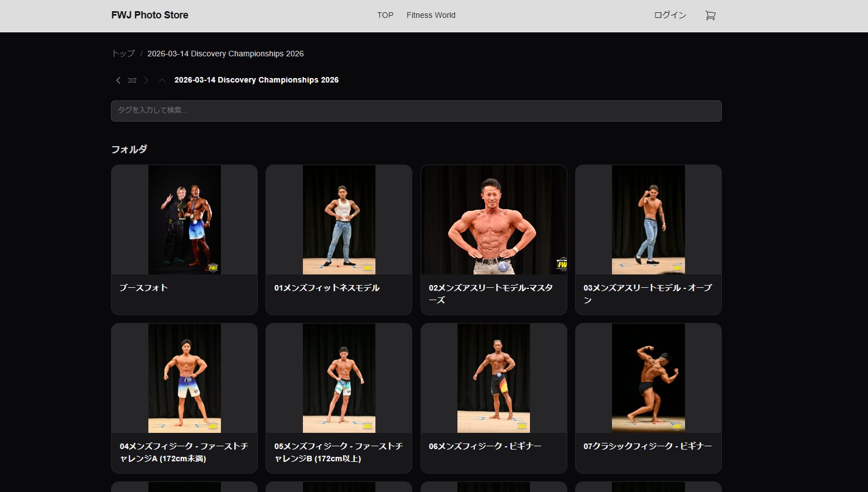Open 04メンズフィジーク ファーストチャレンジA thumbnail
Viewport: 868px width, 492px height.
(x=184, y=378)
